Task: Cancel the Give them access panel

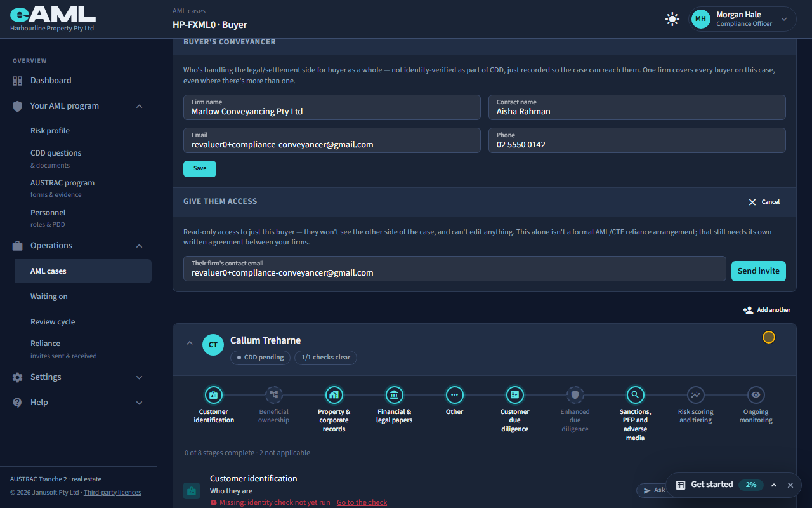Action: coord(764,202)
